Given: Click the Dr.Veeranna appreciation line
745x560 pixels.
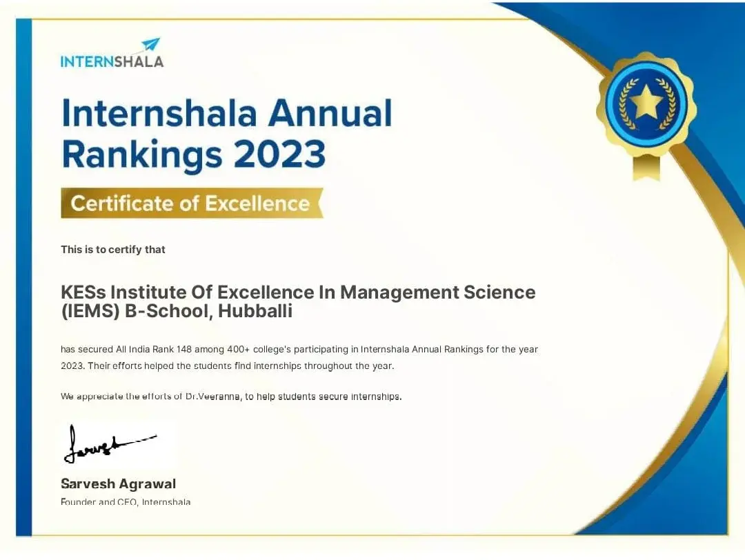Looking at the screenshot, I should click(x=231, y=396).
